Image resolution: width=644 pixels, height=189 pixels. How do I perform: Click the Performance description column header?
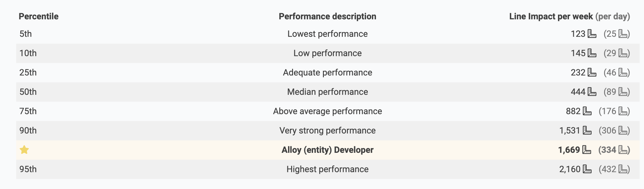327,16
